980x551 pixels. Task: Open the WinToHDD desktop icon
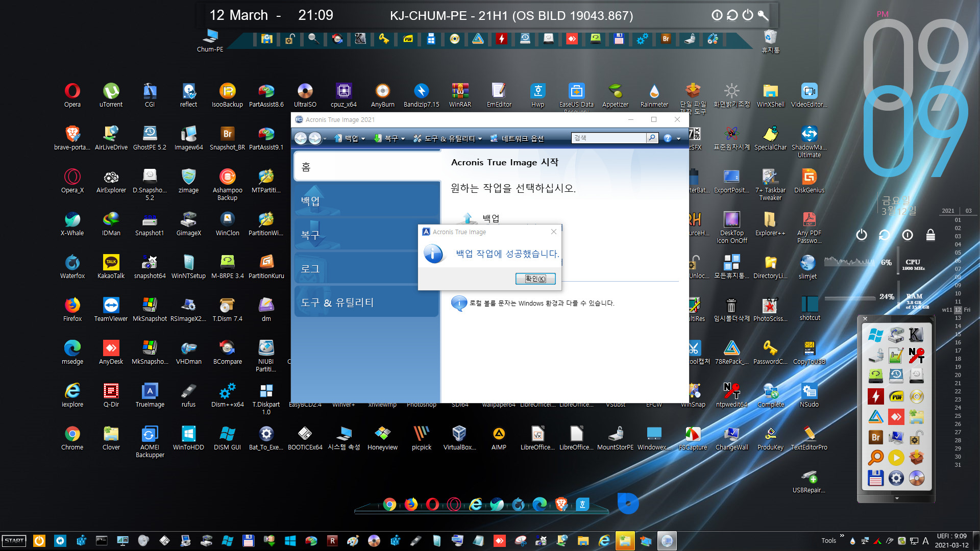[x=188, y=438]
